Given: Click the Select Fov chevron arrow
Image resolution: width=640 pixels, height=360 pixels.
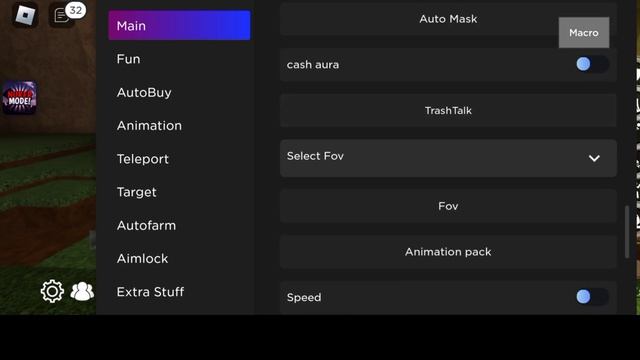Looking at the screenshot, I should (594, 158).
